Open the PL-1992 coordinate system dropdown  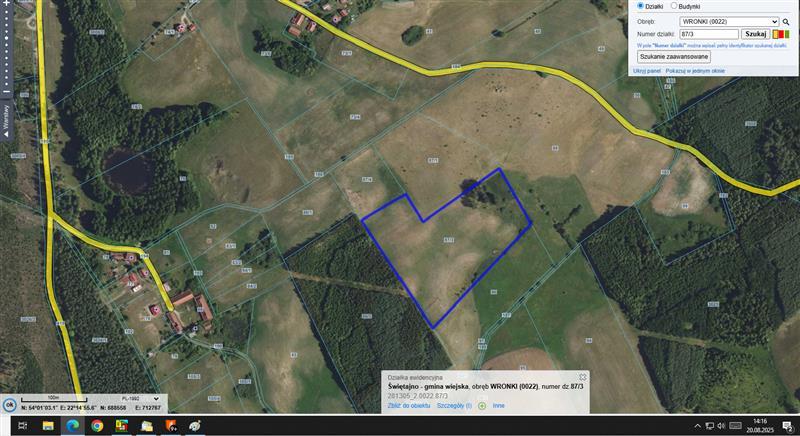pos(140,398)
